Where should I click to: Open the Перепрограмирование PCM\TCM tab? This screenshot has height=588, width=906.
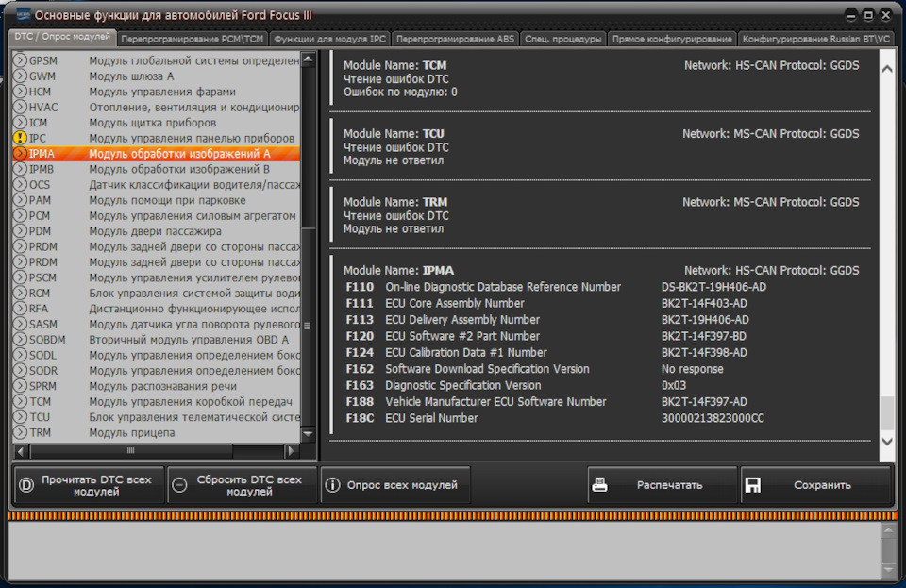(193, 39)
